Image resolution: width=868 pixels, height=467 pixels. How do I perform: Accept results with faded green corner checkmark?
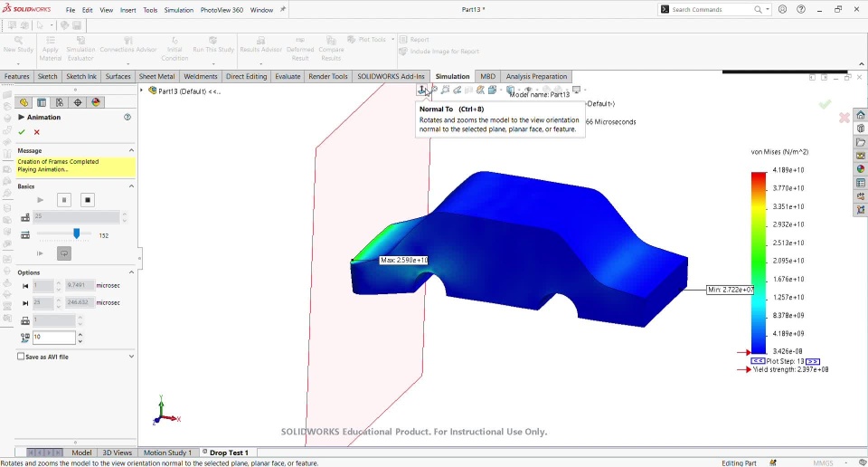tap(825, 104)
